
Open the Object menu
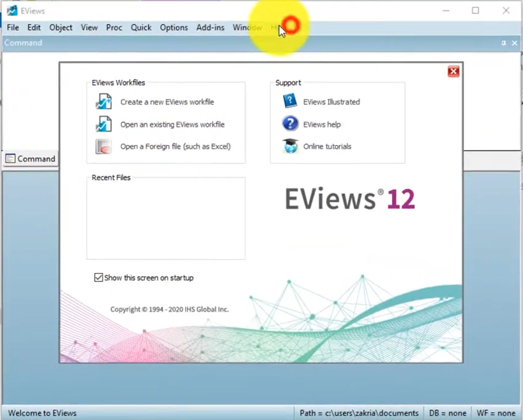60,28
